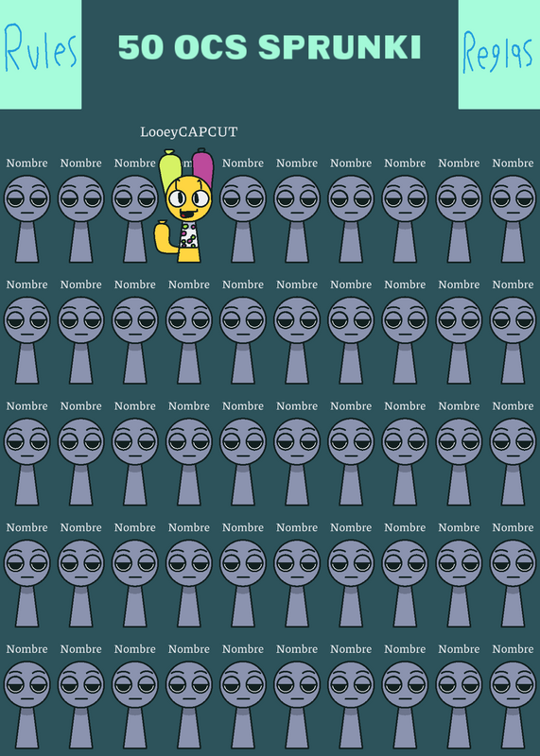This screenshot has width=540, height=756.
Task: Click the first Nombre label in top row
Action: 27,163
